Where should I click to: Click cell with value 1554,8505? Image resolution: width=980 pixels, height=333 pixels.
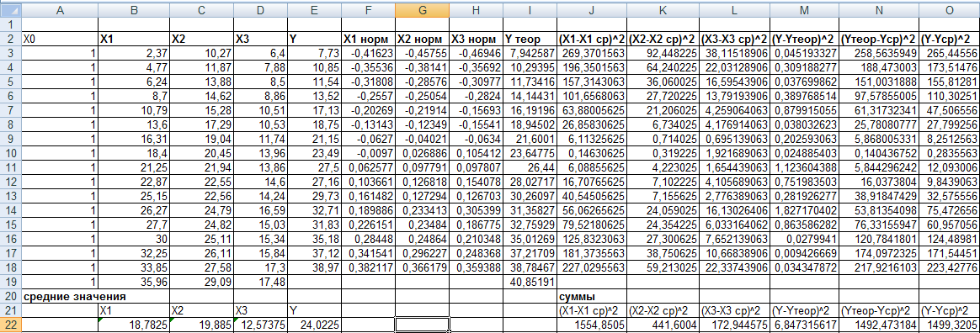(591, 325)
